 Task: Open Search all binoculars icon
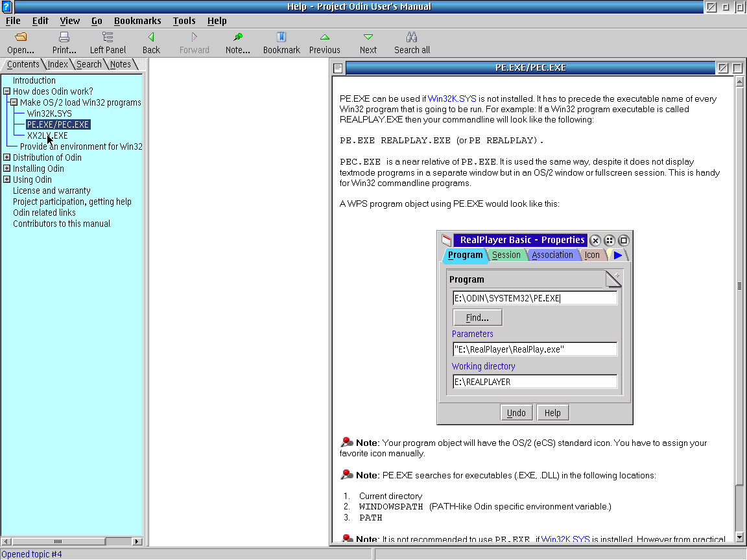point(412,38)
